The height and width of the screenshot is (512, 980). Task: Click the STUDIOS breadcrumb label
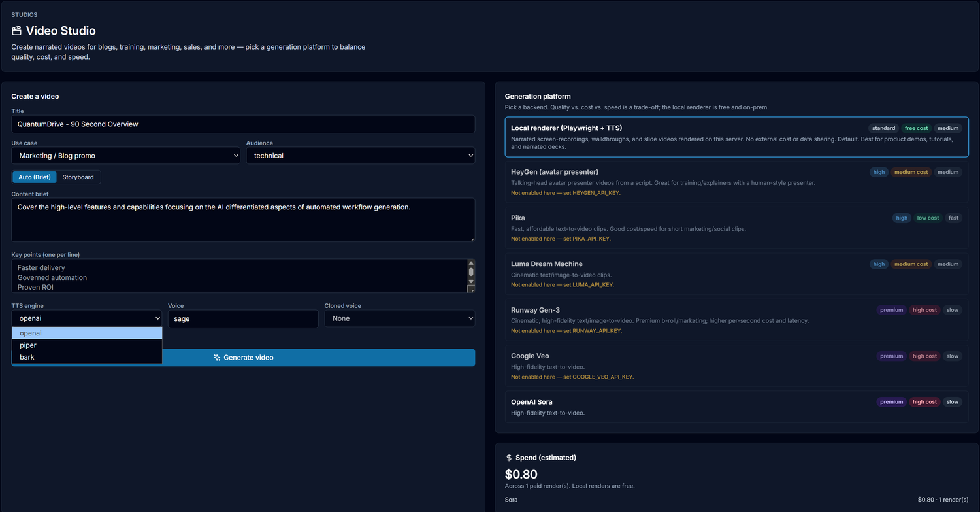point(24,14)
